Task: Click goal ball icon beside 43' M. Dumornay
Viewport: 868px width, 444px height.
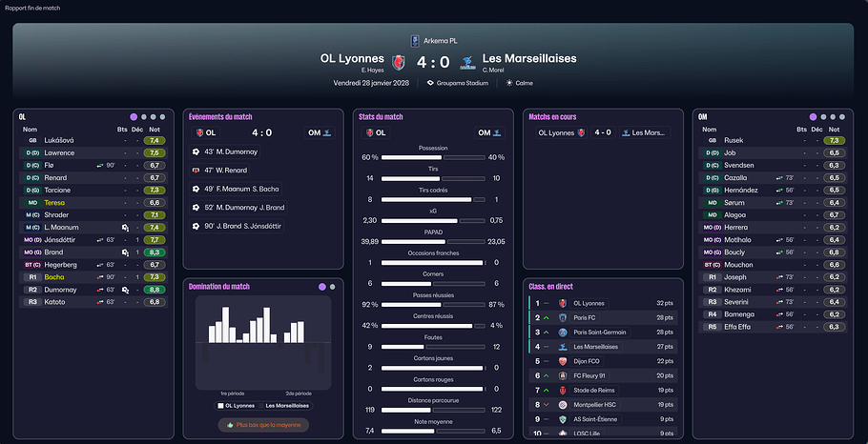Action: pos(196,151)
